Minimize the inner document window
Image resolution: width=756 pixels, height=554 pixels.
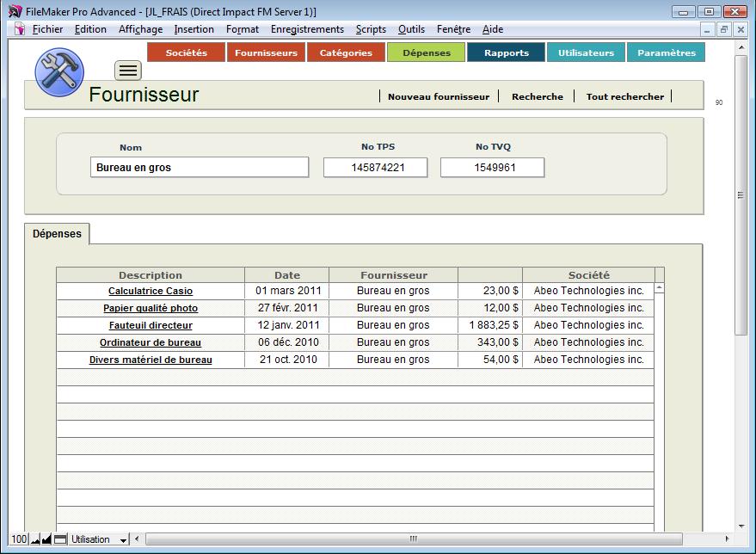pos(707,30)
